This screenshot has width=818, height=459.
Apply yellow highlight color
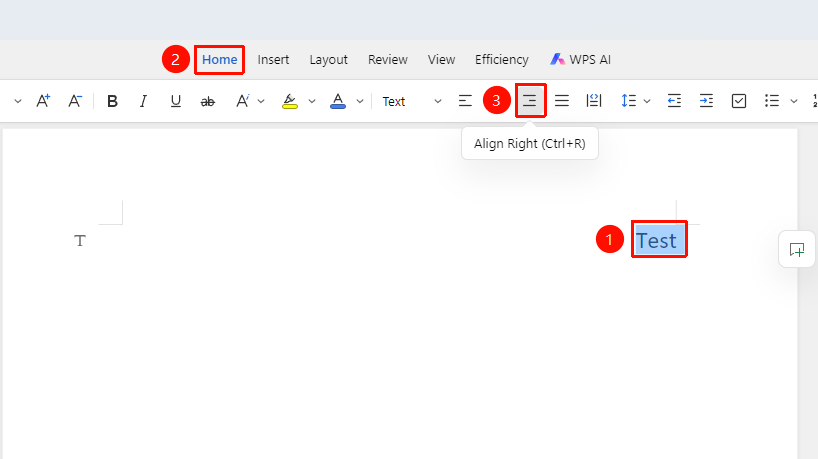pos(290,101)
